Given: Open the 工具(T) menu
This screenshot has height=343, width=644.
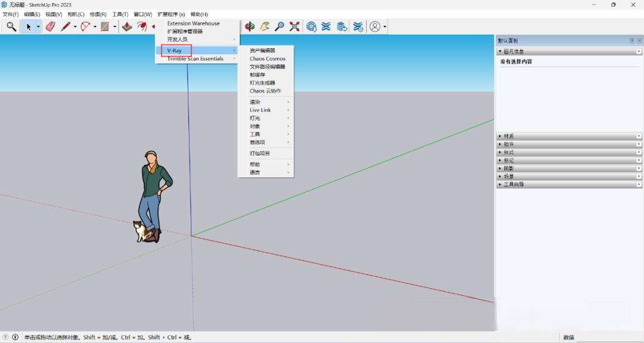Looking at the screenshot, I should point(120,14).
